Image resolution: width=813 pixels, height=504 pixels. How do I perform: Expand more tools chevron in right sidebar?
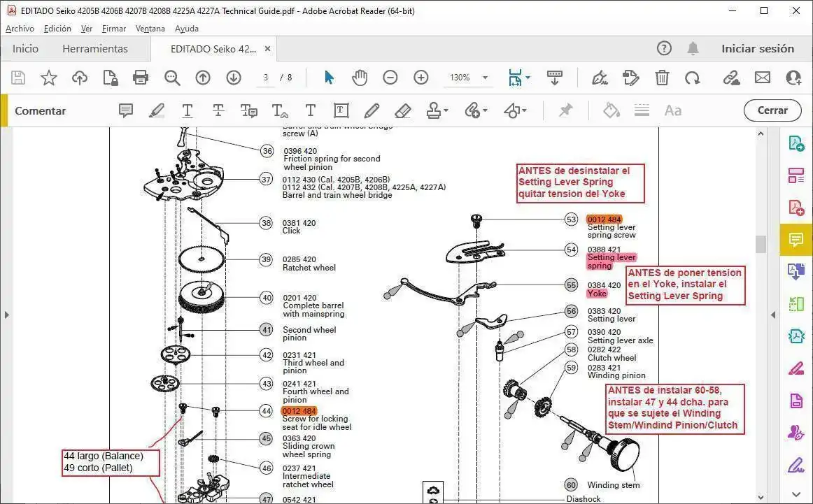[x=796, y=495]
